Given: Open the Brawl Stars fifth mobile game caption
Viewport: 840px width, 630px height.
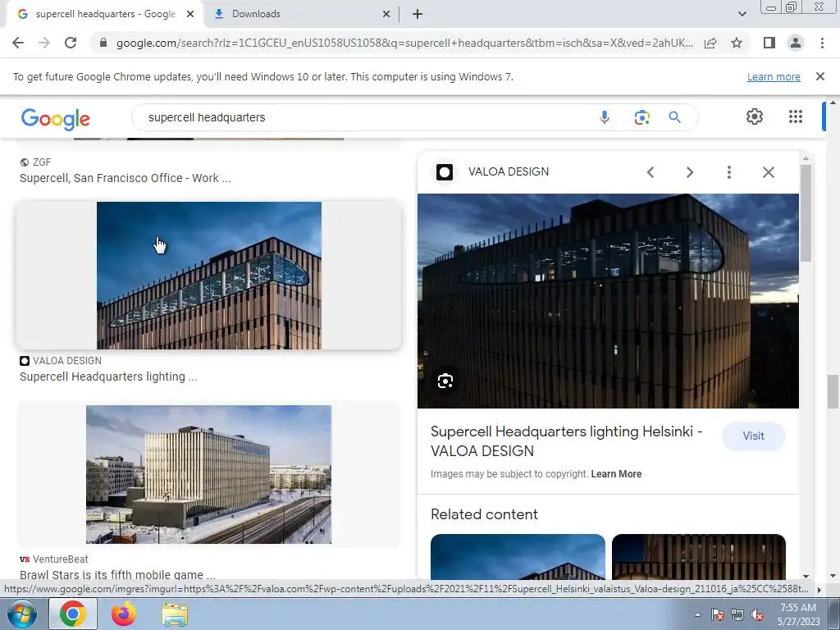Looking at the screenshot, I should (117, 575).
